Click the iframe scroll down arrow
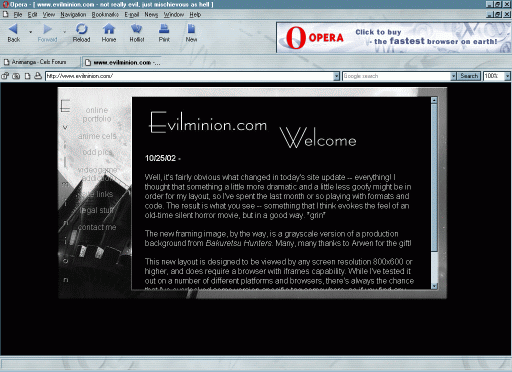This screenshot has height=372, width=512. point(434,286)
